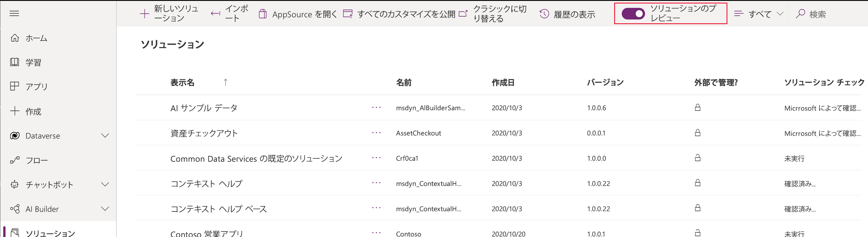
Task: Open Common Data Services の既定のソリューション
Action: point(256,158)
